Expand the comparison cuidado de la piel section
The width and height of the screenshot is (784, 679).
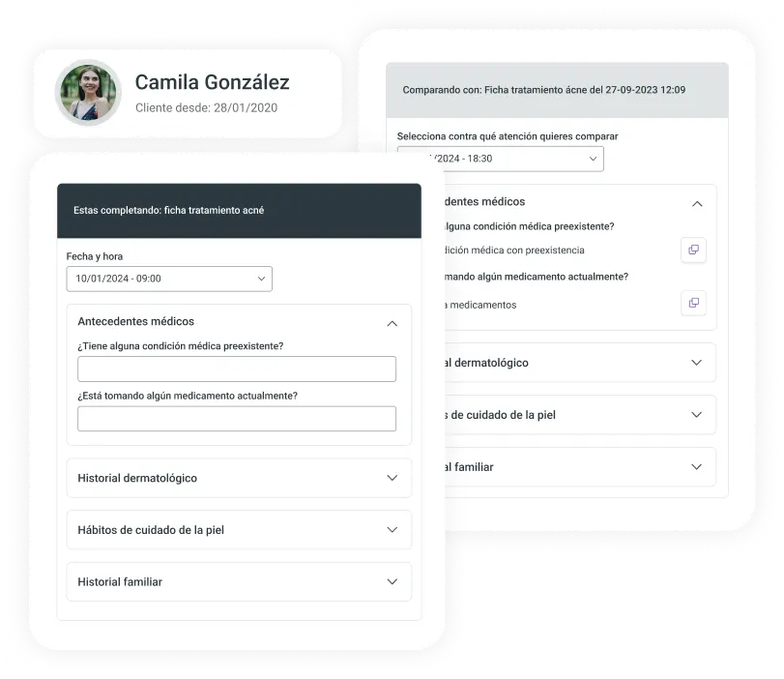[x=696, y=415]
